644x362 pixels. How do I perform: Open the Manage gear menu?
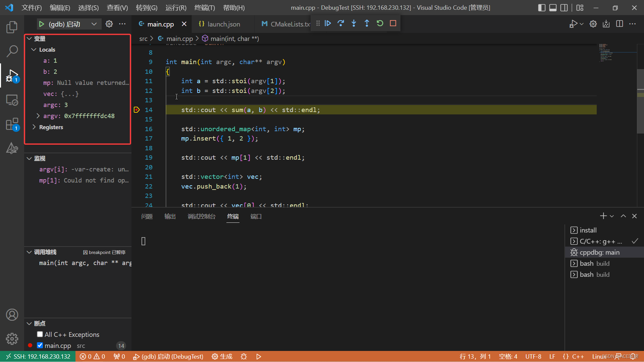click(x=12, y=339)
